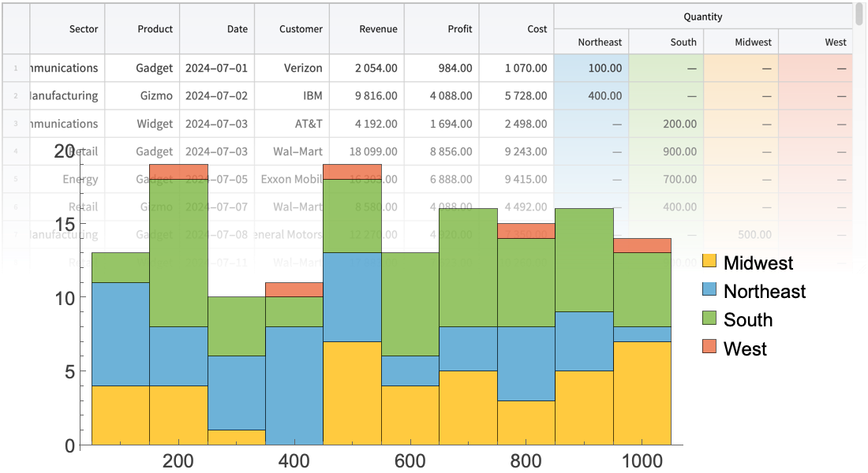Select the 2024-07-03 date cell for AT&T
The width and height of the screenshot is (868, 473).
(217, 124)
